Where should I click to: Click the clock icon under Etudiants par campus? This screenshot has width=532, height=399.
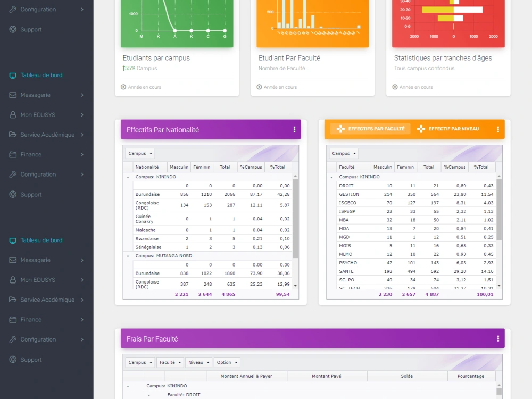123,87
